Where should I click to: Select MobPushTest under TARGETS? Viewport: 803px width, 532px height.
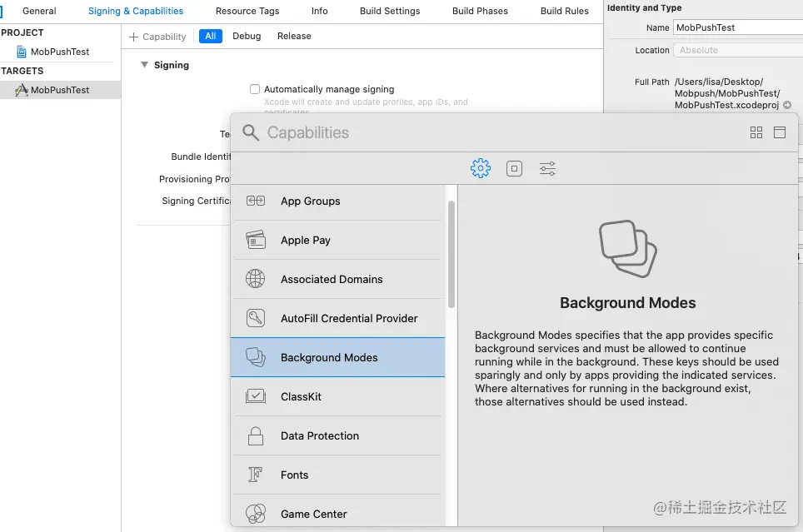(60, 90)
